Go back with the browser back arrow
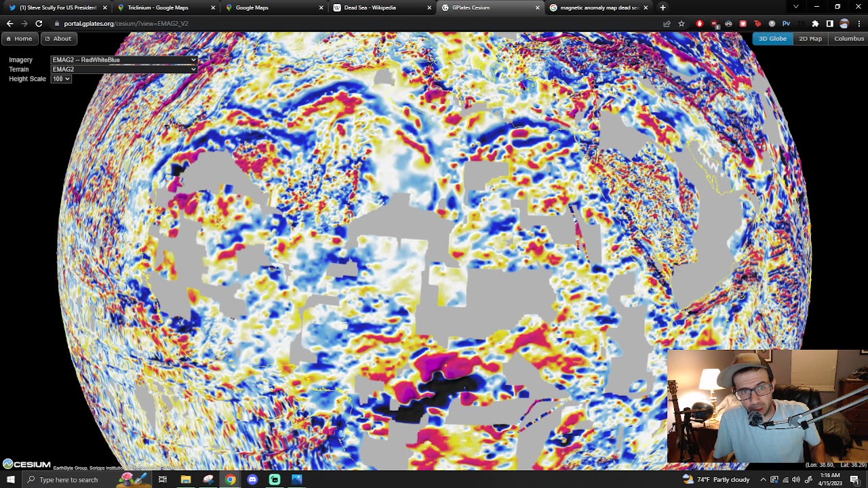The image size is (868, 488). (x=9, y=24)
